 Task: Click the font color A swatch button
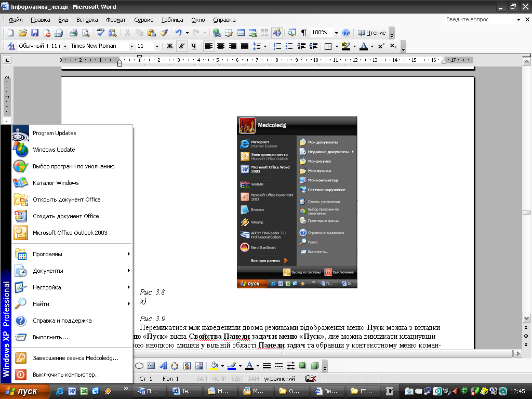[x=363, y=46]
